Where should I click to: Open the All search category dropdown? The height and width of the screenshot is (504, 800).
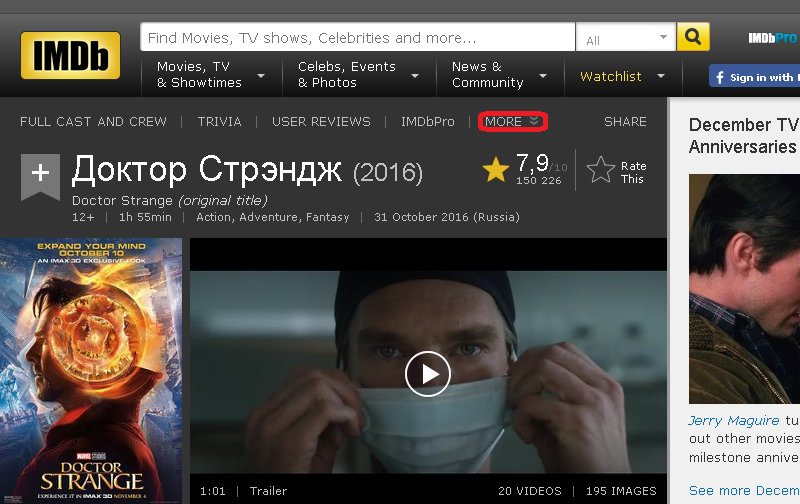(x=626, y=37)
